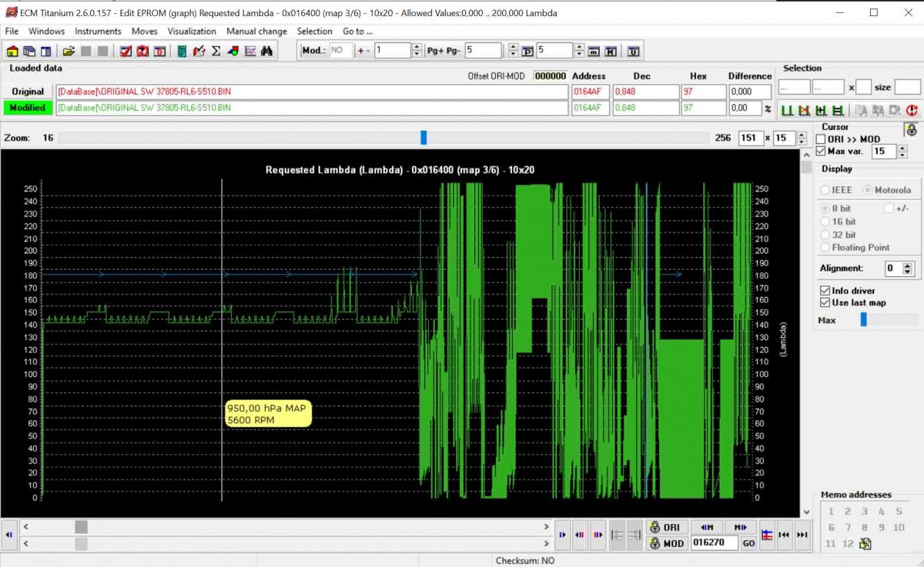
Task: Increase the Alignment spinner value
Action: point(908,265)
